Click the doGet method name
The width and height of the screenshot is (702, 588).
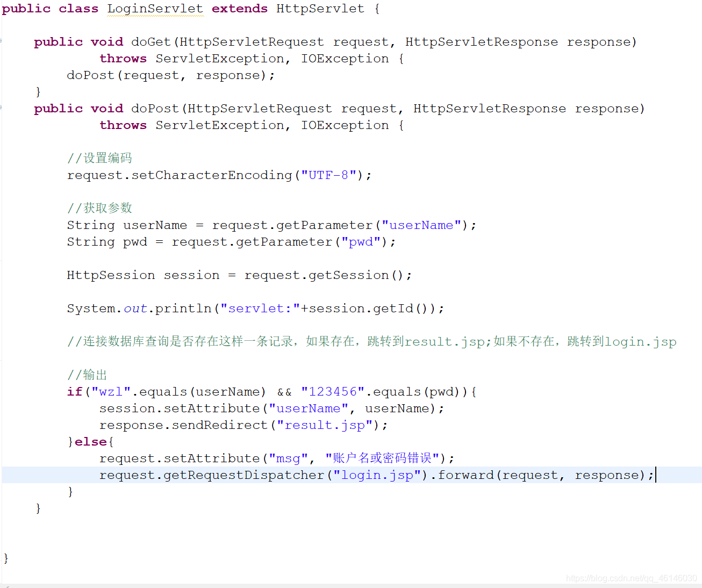pyautogui.click(x=151, y=42)
